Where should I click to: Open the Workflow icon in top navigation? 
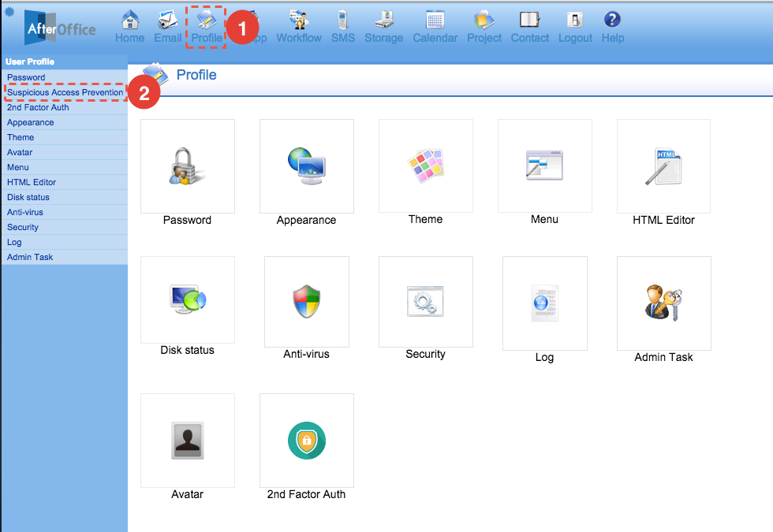[299, 20]
